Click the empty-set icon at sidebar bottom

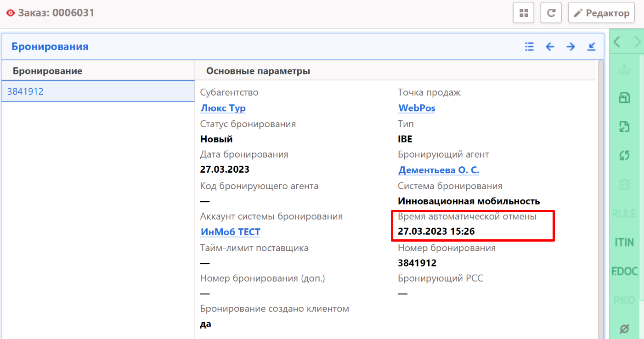[x=624, y=328]
